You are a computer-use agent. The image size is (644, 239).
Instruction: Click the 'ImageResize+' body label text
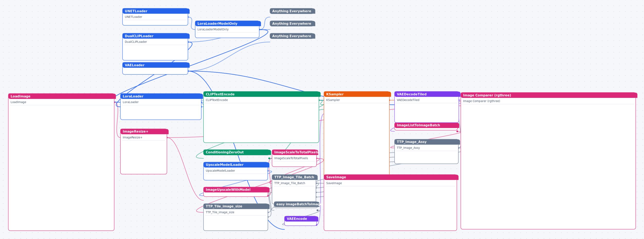pyautogui.click(x=133, y=138)
